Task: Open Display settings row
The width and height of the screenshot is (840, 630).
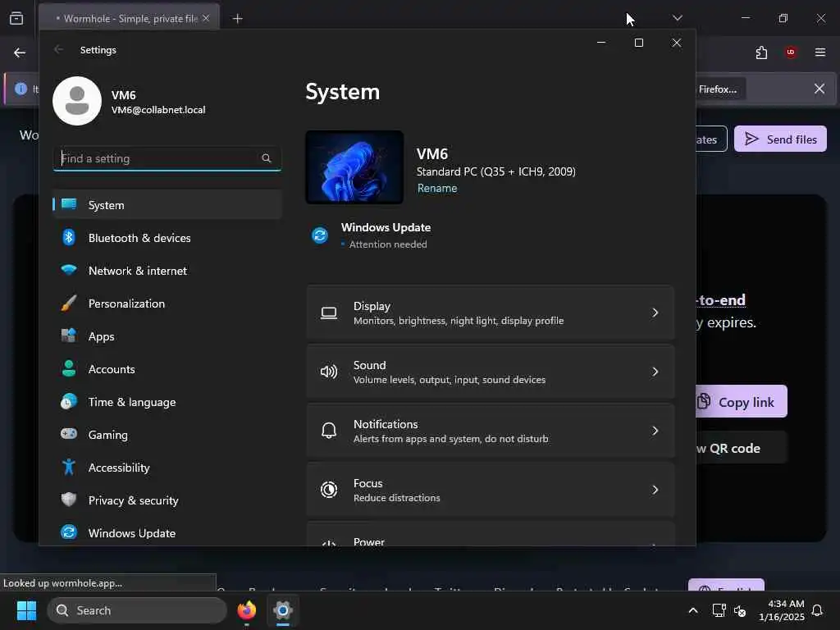Action: (x=491, y=313)
